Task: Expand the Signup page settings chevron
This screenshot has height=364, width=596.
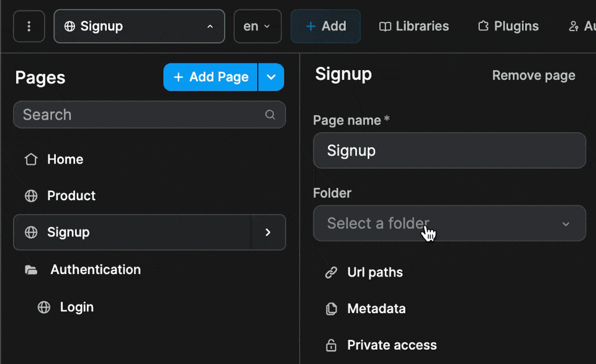Action: coord(268,232)
